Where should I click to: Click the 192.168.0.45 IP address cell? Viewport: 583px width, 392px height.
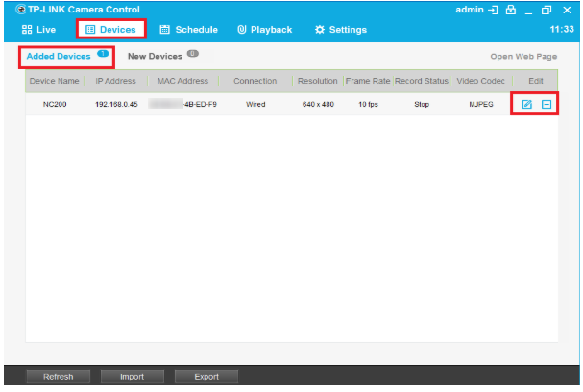[116, 104]
